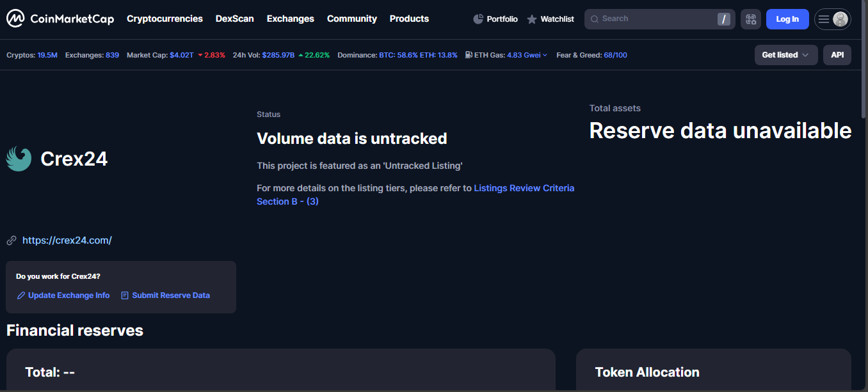The height and width of the screenshot is (392, 868).
Task: Open the crex24.com website link
Action: pos(67,240)
